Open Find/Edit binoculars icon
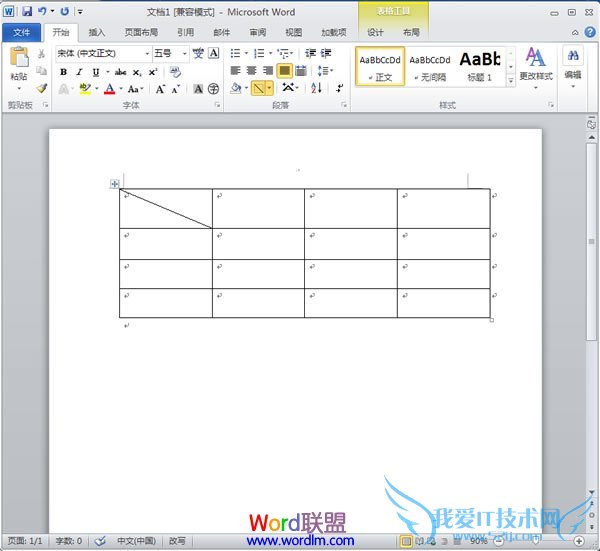Screen dimensions: 600x551 coord(573,56)
